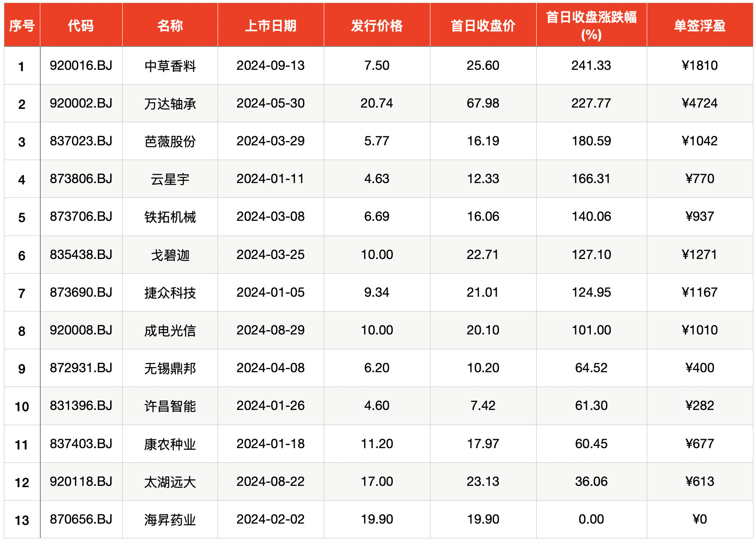Select the 成电光信 name cell
Screen dimensions: 756x544
point(170,331)
